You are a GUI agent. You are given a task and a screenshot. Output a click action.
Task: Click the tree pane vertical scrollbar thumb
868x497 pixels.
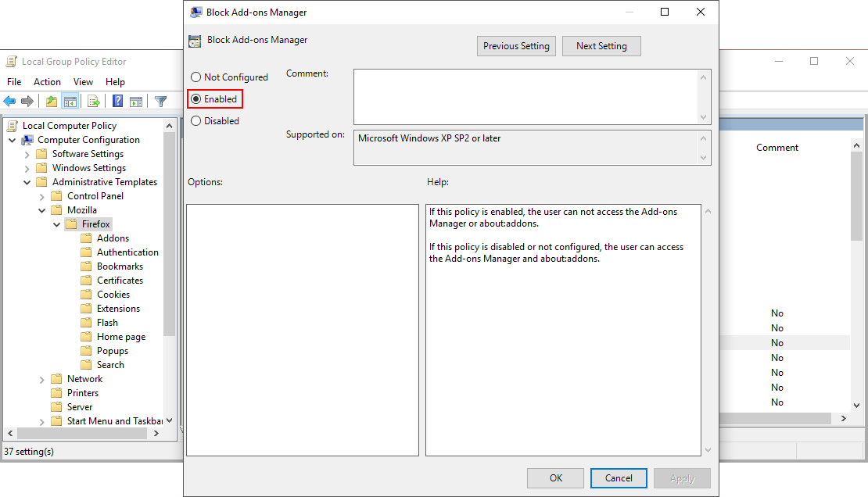pyautogui.click(x=170, y=234)
